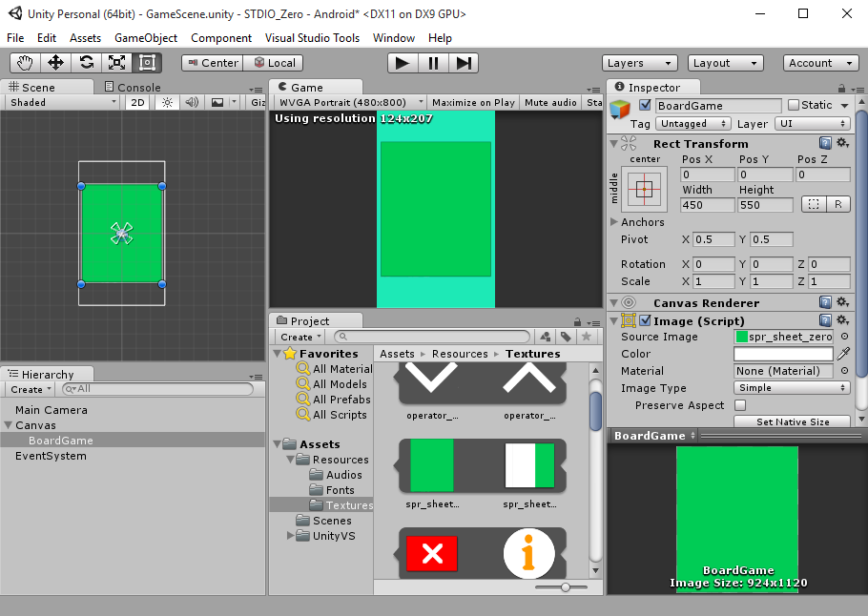Select the Hand tool in toolbar
Viewport: 868px width, 616px height.
click(x=25, y=63)
